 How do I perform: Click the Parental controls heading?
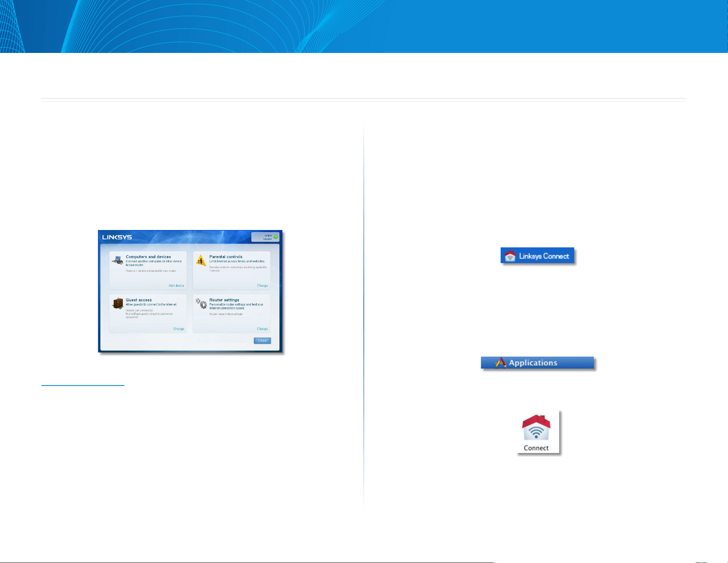[226, 257]
